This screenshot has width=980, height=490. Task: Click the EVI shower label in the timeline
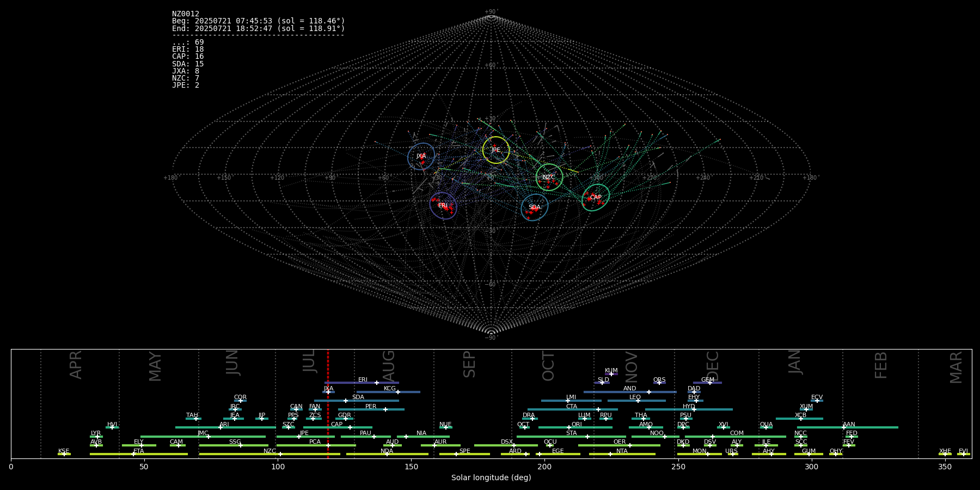click(963, 451)
